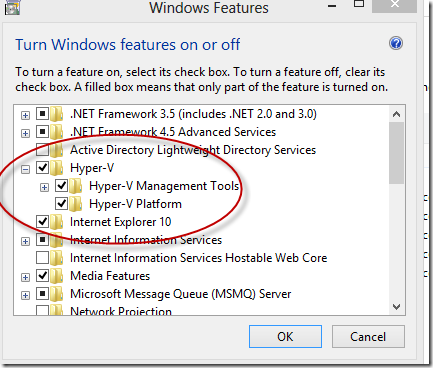433x368 pixels.
Task: Collapse the Hyper-V tree node
Action: [25, 169]
